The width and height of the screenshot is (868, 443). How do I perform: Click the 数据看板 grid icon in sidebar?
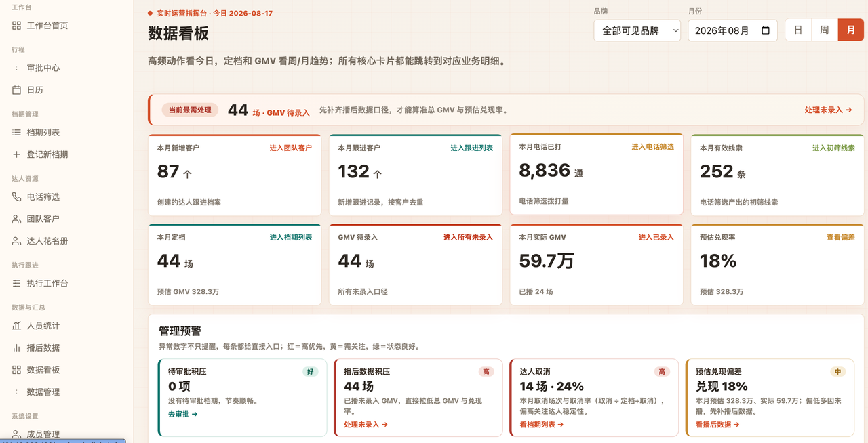pos(16,370)
